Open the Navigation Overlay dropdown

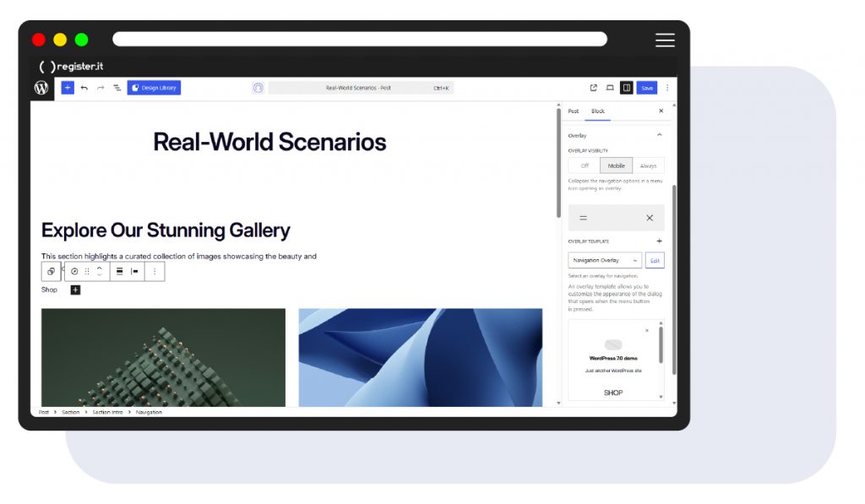[604, 261]
